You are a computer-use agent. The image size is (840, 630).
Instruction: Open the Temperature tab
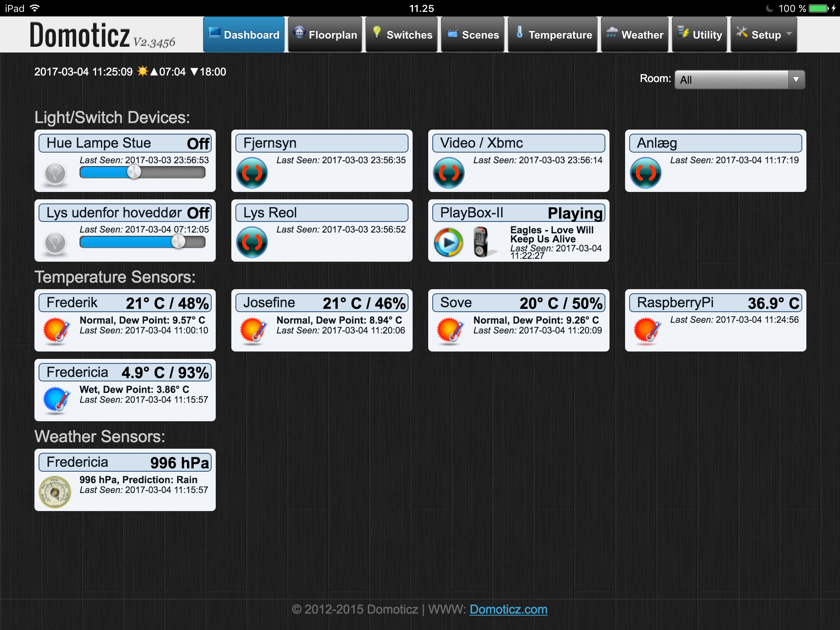click(x=552, y=34)
